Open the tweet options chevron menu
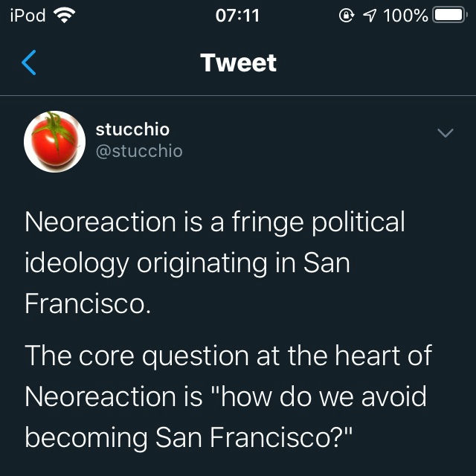 446,132
